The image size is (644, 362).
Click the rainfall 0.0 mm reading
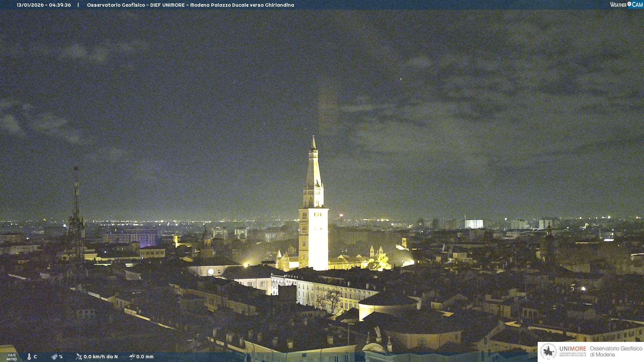coord(145,357)
